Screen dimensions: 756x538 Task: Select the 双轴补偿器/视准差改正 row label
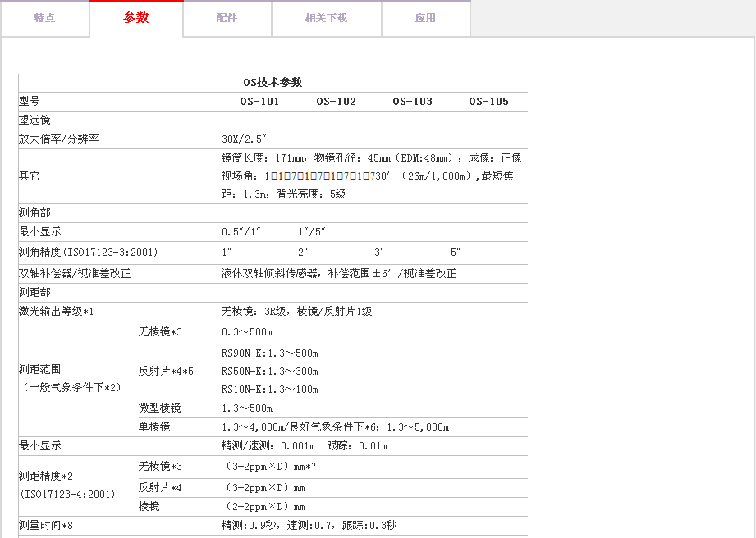click(x=75, y=274)
